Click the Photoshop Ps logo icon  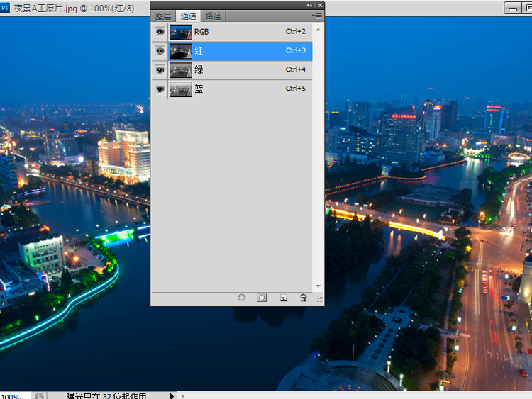(5, 7)
